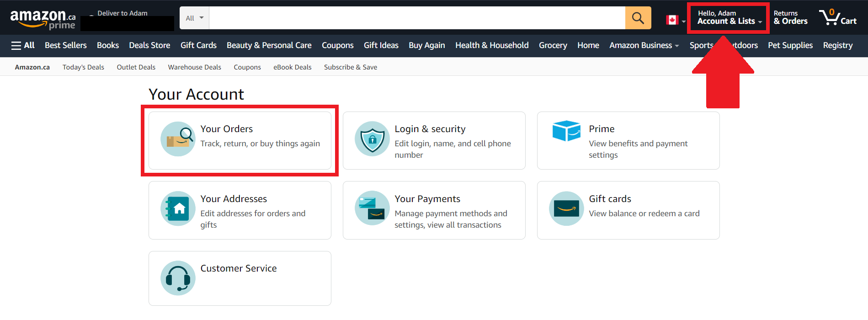Click the Your Payments cards icon
Image resolution: width=868 pixels, height=320 pixels.
[372, 208]
